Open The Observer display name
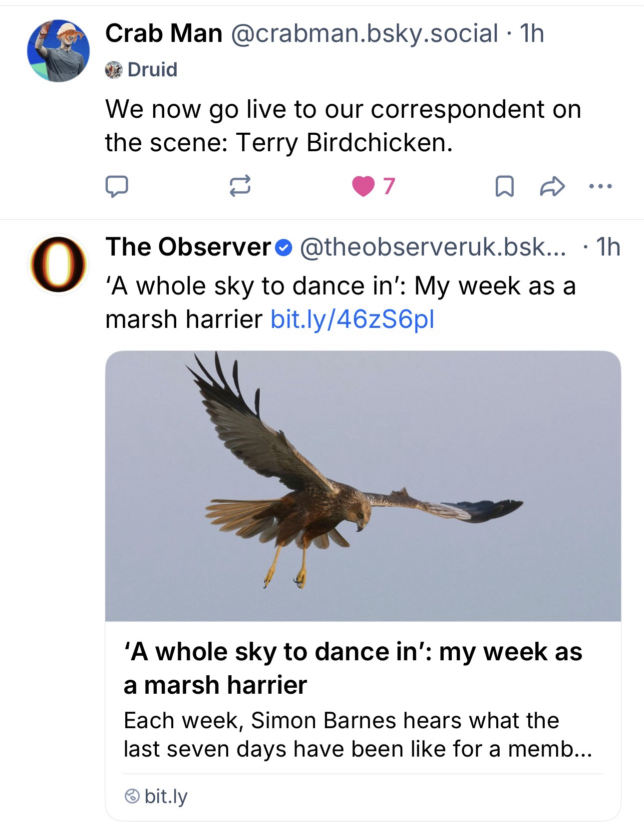This screenshot has height=822, width=644. pos(188,247)
